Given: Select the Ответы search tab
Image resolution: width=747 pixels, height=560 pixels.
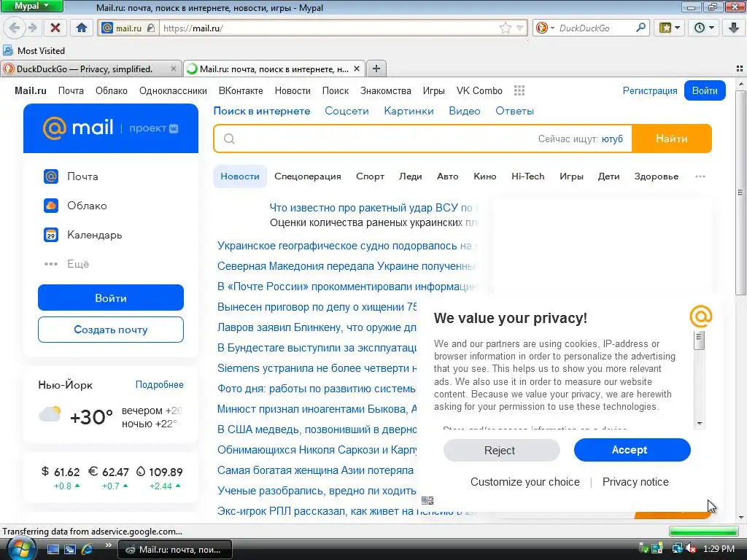Looking at the screenshot, I should 514,111.
